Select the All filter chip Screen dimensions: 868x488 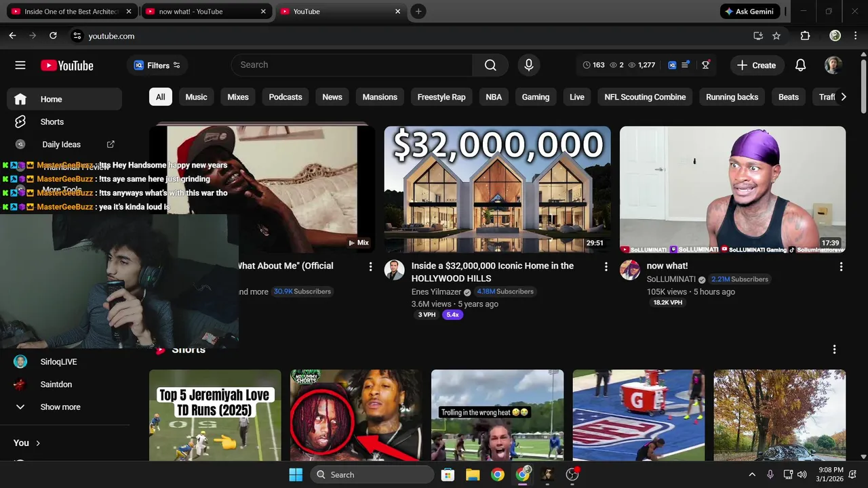pos(161,97)
